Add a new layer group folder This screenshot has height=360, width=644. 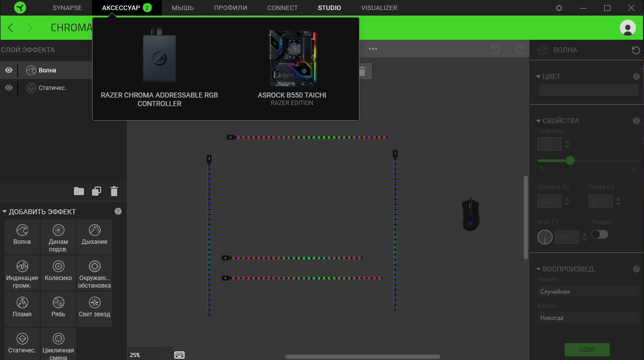tap(79, 191)
